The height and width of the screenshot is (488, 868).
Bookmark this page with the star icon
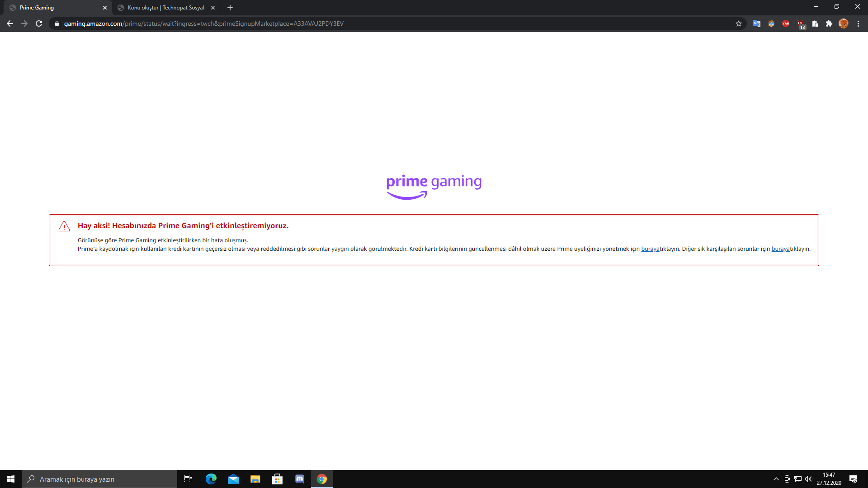(x=739, y=23)
